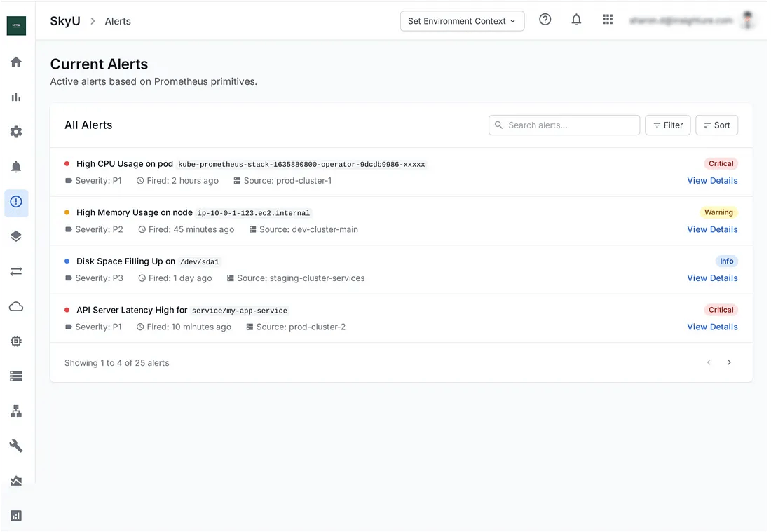This screenshot has width=771, height=532.
Task: Open the Home icon in sidebar
Action: pyautogui.click(x=16, y=62)
